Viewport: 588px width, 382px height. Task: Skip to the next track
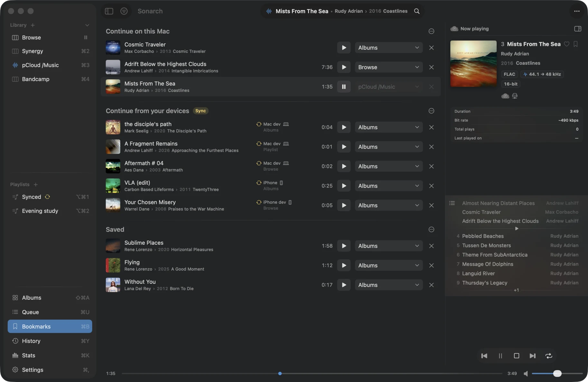pyautogui.click(x=533, y=356)
